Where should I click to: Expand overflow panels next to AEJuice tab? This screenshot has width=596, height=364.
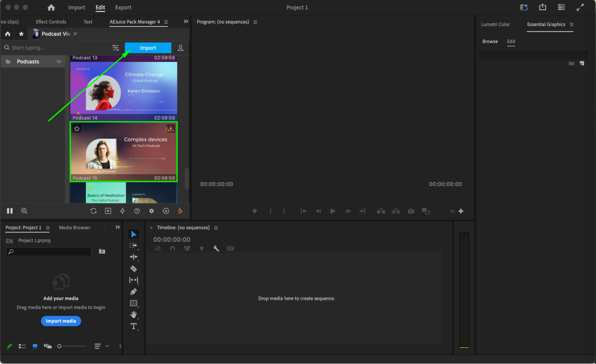(x=186, y=21)
